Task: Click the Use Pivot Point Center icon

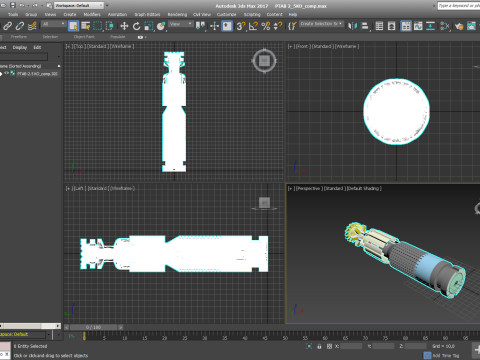Action: (200, 26)
